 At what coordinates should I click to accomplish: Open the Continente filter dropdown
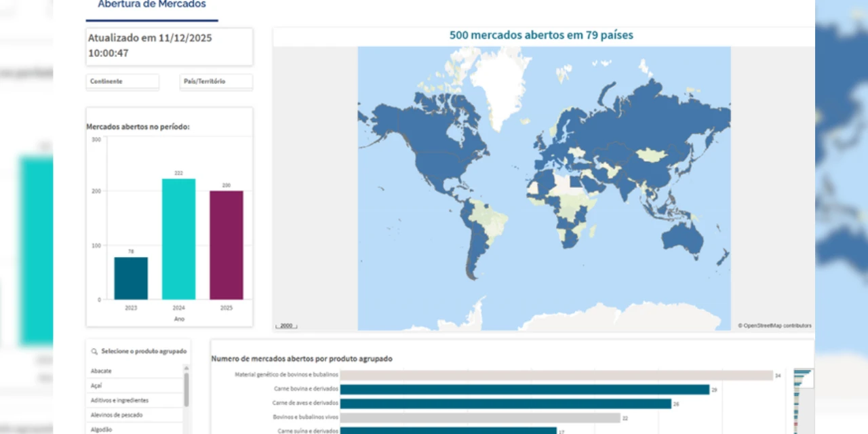tap(122, 81)
